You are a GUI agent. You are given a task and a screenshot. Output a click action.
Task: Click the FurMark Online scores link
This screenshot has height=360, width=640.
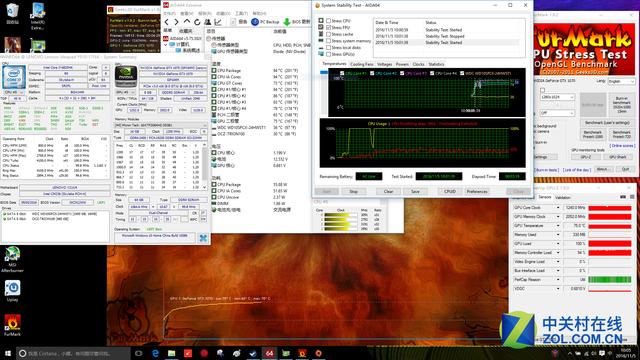click(x=622, y=146)
